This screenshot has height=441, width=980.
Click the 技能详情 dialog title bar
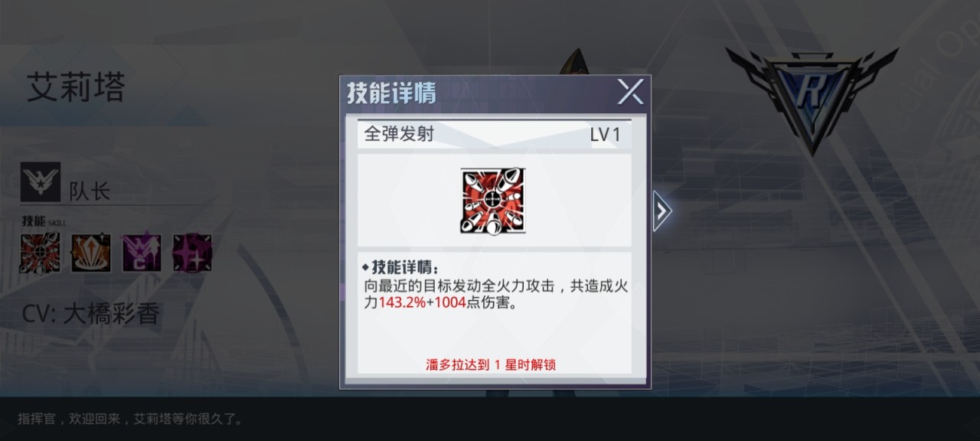(495, 93)
